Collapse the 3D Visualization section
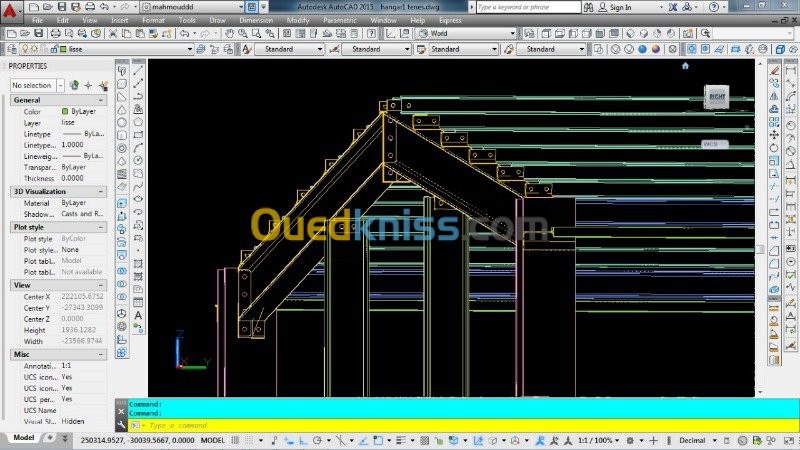Image resolution: width=800 pixels, height=450 pixels. coord(101,191)
